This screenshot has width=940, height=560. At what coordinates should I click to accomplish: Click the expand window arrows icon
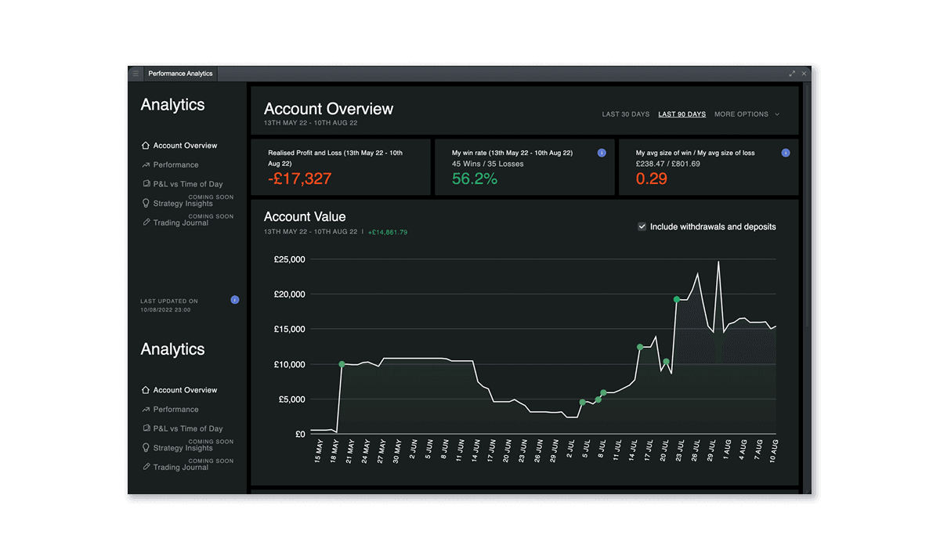792,73
